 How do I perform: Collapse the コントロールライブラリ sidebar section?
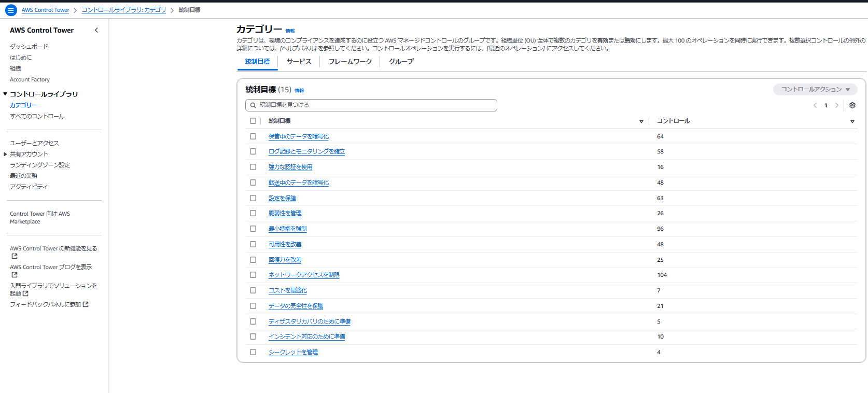point(5,94)
